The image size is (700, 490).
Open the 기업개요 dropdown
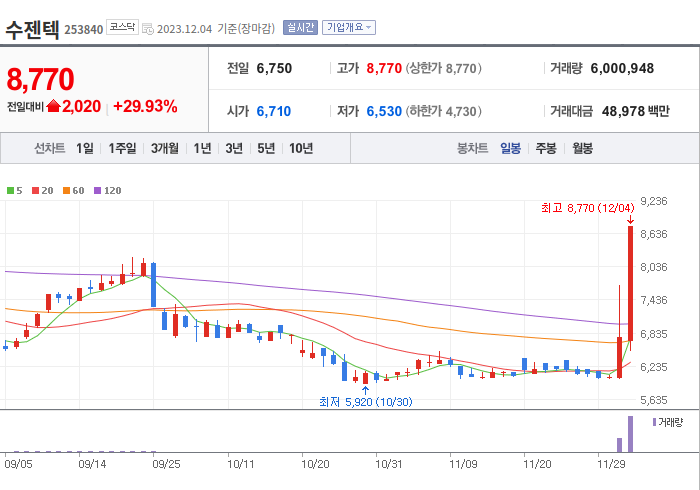[349, 28]
